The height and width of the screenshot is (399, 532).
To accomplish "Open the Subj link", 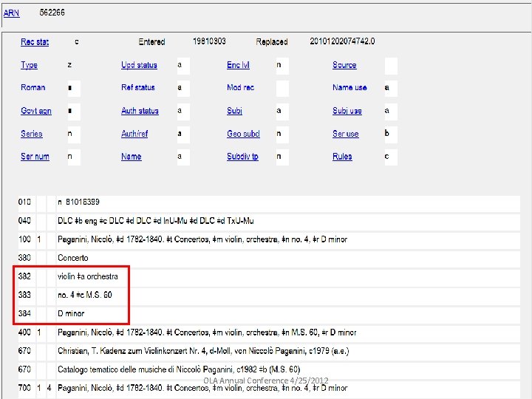I will 234,111.
